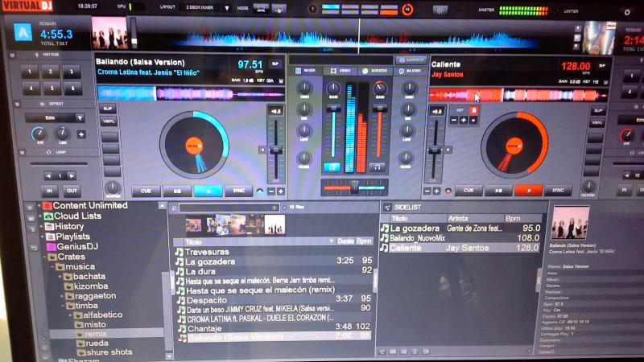
Task: Collapse the musica folder
Action: pos(52,267)
